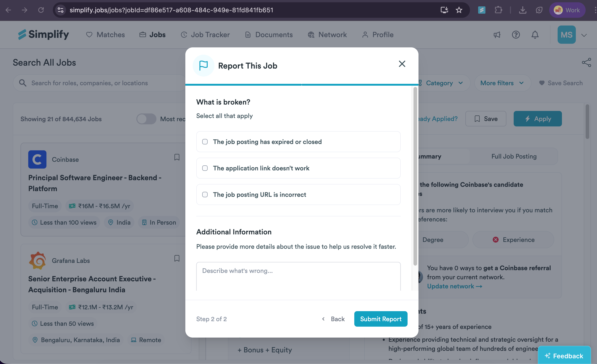Open the help question mark icon
This screenshot has height=364, width=597.
[516, 35]
